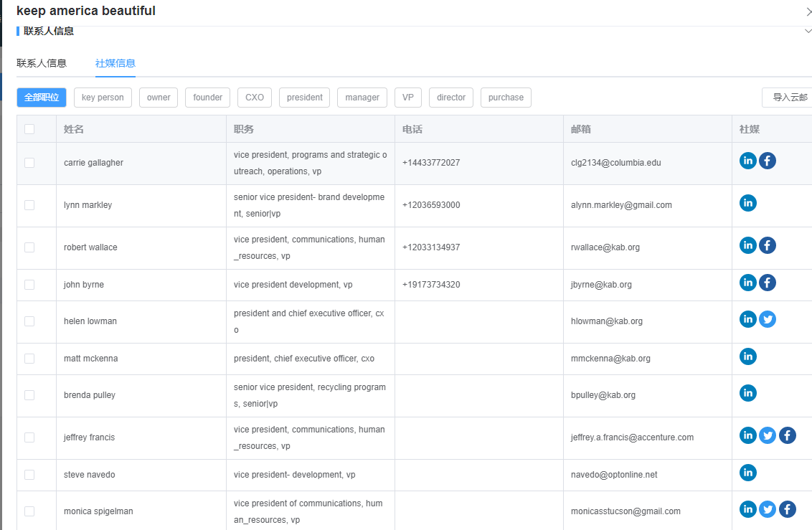Viewport: 812px width, 530px height.
Task: Click phone number +19173734320
Action: point(431,285)
